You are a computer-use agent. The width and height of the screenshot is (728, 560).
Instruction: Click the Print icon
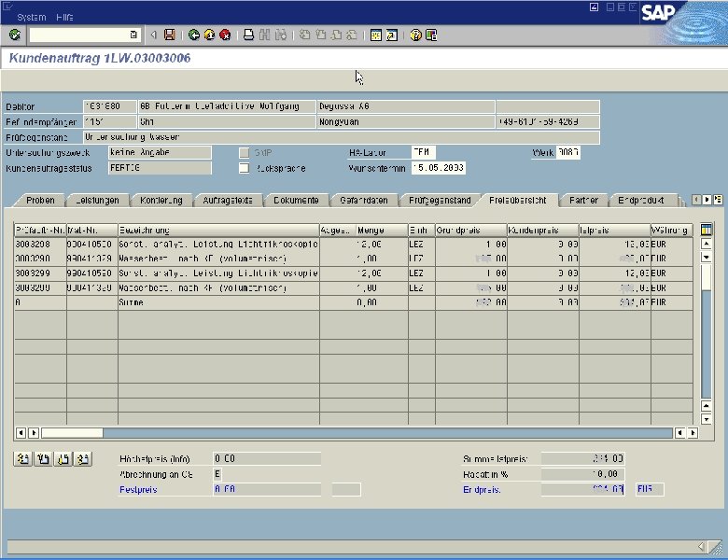point(249,35)
